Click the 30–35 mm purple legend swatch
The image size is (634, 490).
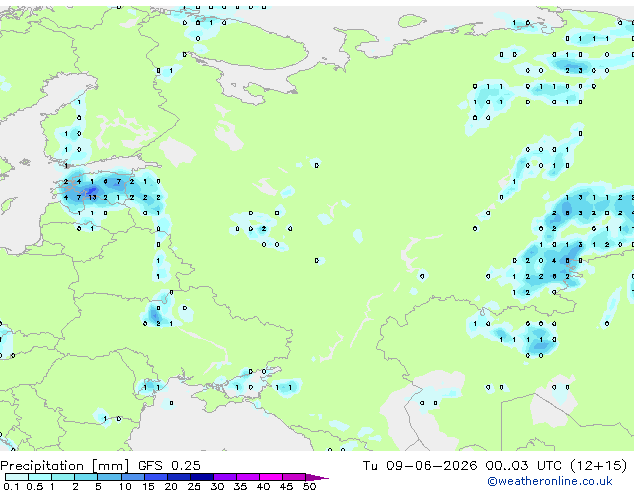pos(224,477)
